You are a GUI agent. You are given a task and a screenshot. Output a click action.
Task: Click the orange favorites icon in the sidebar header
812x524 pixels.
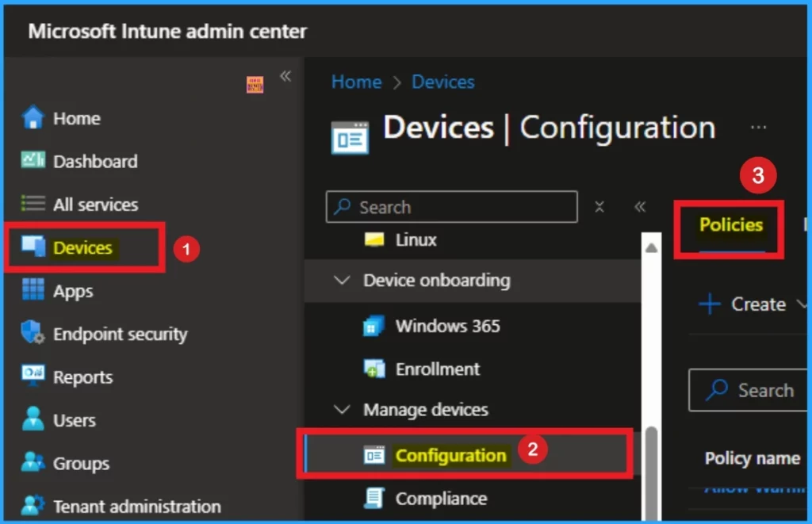pos(255,85)
